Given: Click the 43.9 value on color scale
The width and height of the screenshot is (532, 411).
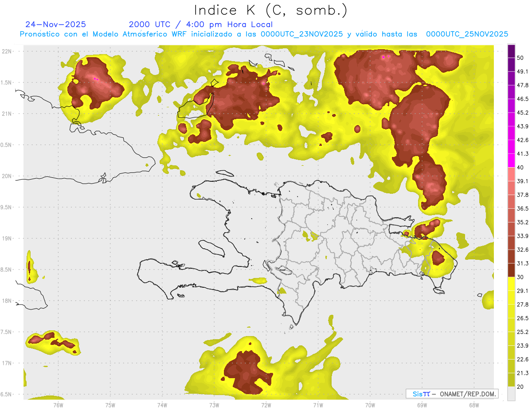Looking at the screenshot, I should 523,126.
